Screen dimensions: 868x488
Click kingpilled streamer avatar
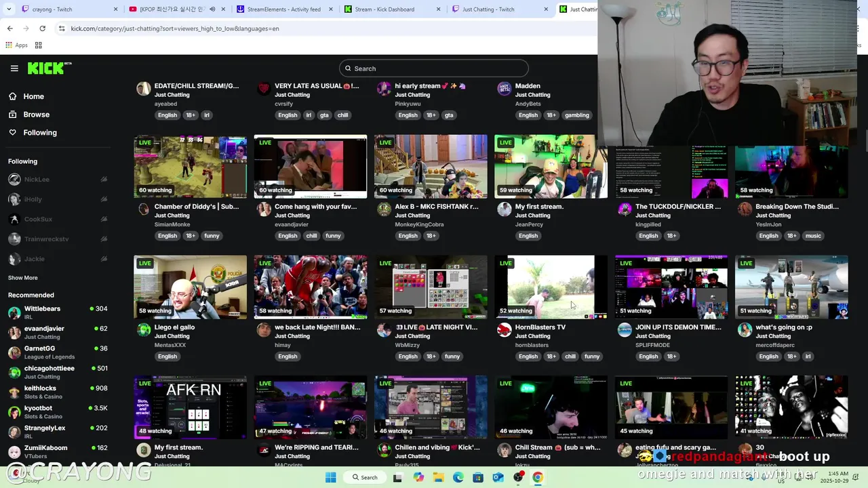tap(624, 209)
